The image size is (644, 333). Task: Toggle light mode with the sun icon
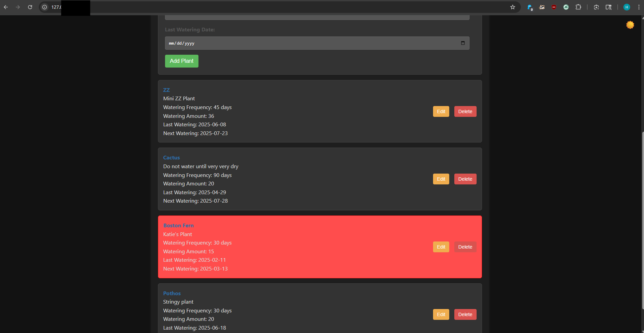(x=630, y=25)
